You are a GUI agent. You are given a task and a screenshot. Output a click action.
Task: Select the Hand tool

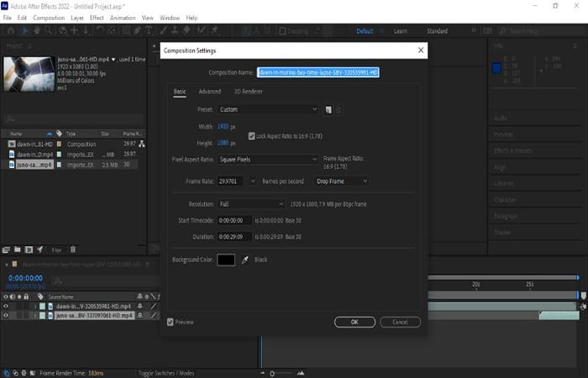[37, 31]
